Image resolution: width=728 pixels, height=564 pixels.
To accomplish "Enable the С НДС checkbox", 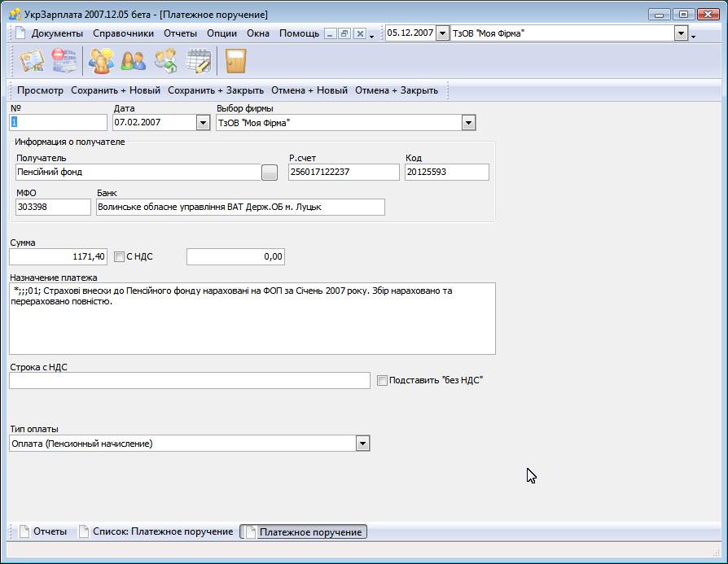I will (120, 257).
